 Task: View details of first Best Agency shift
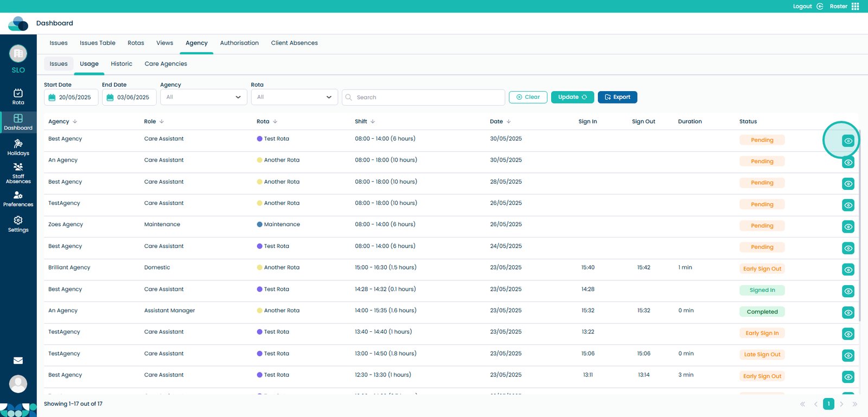(x=848, y=141)
